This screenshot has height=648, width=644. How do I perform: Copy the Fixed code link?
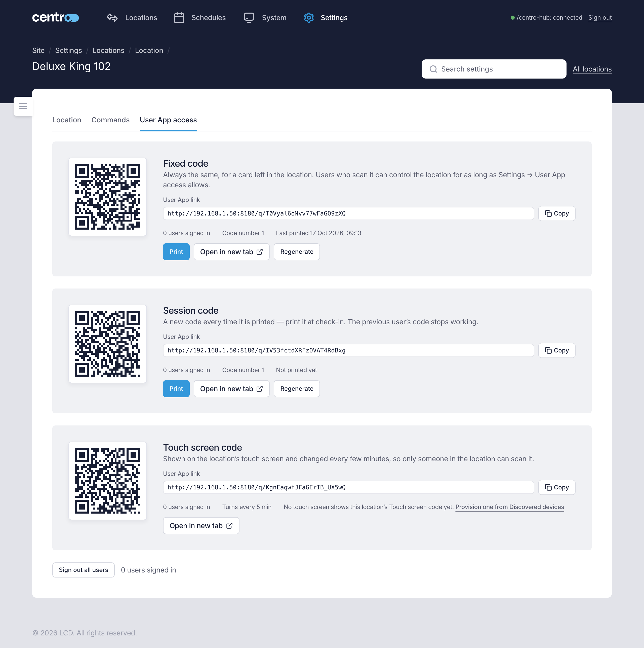(x=556, y=214)
